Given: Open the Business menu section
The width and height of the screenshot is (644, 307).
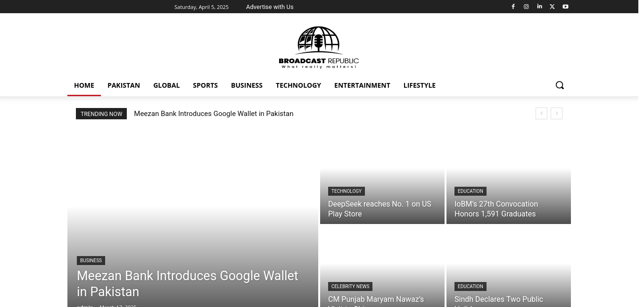Looking at the screenshot, I should click(x=247, y=85).
